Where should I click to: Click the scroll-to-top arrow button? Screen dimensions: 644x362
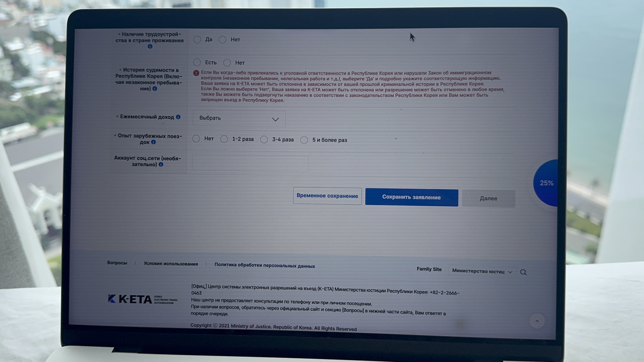pyautogui.click(x=537, y=321)
